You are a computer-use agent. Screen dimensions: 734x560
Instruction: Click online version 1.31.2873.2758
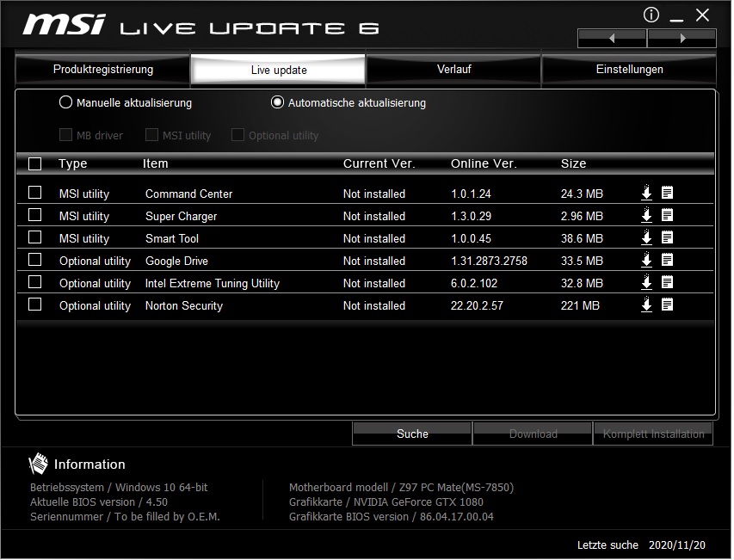pyautogui.click(x=490, y=261)
